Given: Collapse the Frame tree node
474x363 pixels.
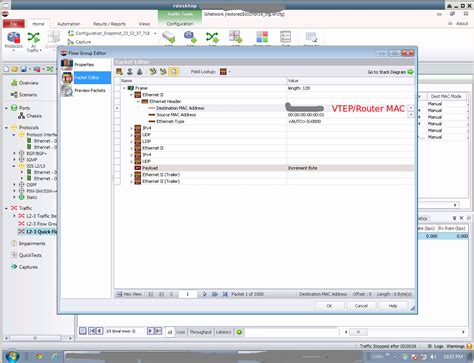Looking at the screenshot, I should [124, 88].
